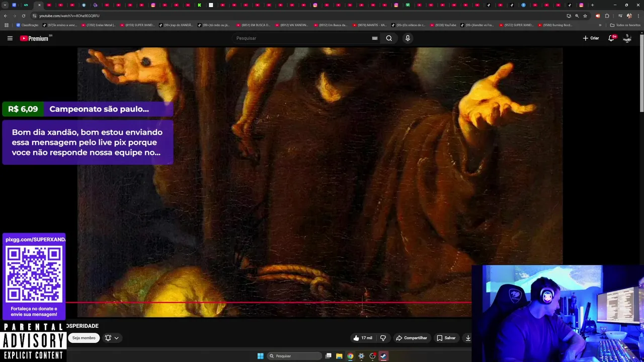This screenshot has height=362, width=644.
Task: Start voice search with microphone icon
Action: tap(408, 38)
